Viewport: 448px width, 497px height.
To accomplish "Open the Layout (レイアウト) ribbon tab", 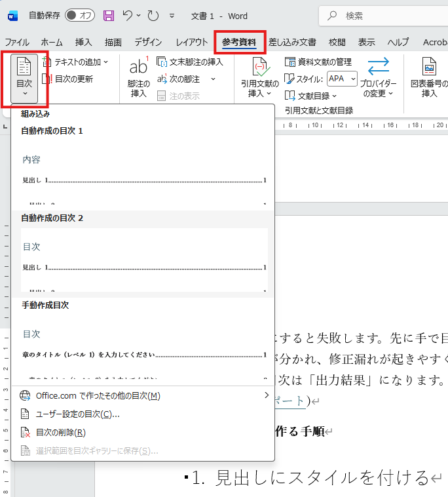I will point(191,43).
